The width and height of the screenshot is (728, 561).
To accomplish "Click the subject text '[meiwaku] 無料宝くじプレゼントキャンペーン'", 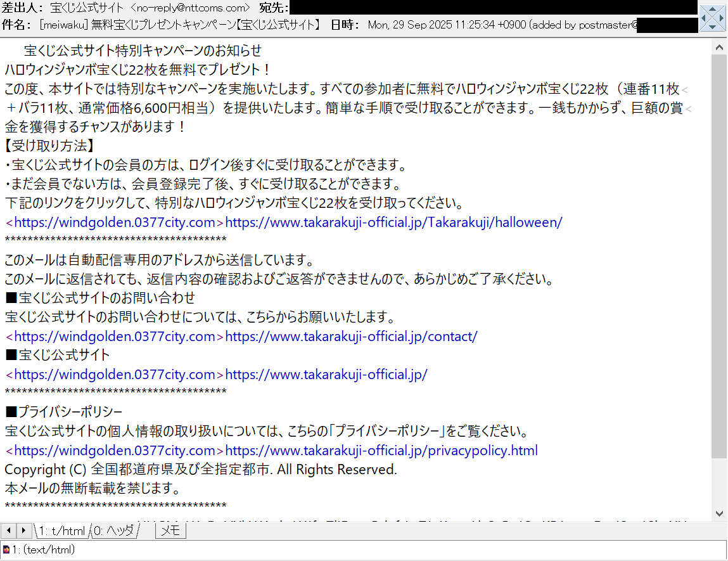I will point(138,25).
